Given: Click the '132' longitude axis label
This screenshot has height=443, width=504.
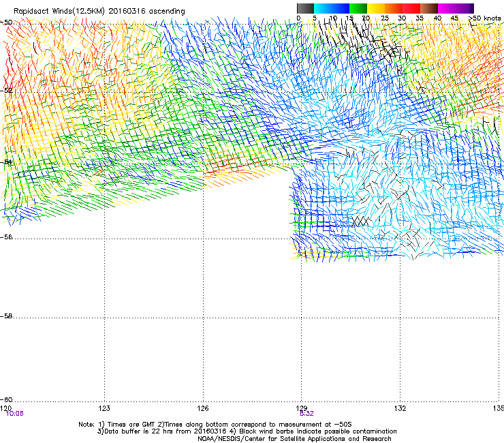Looking at the screenshot, I should [400, 408].
